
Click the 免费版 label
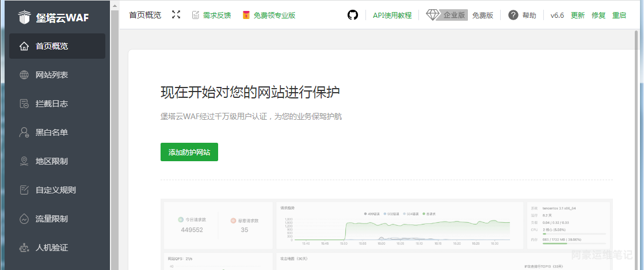pyautogui.click(x=483, y=15)
